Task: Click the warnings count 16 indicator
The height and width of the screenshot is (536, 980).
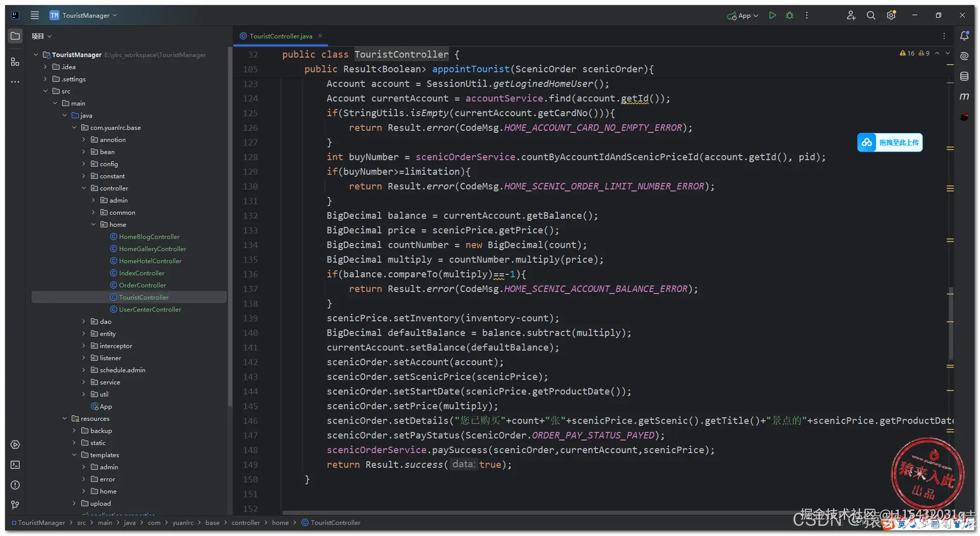Action: click(907, 53)
